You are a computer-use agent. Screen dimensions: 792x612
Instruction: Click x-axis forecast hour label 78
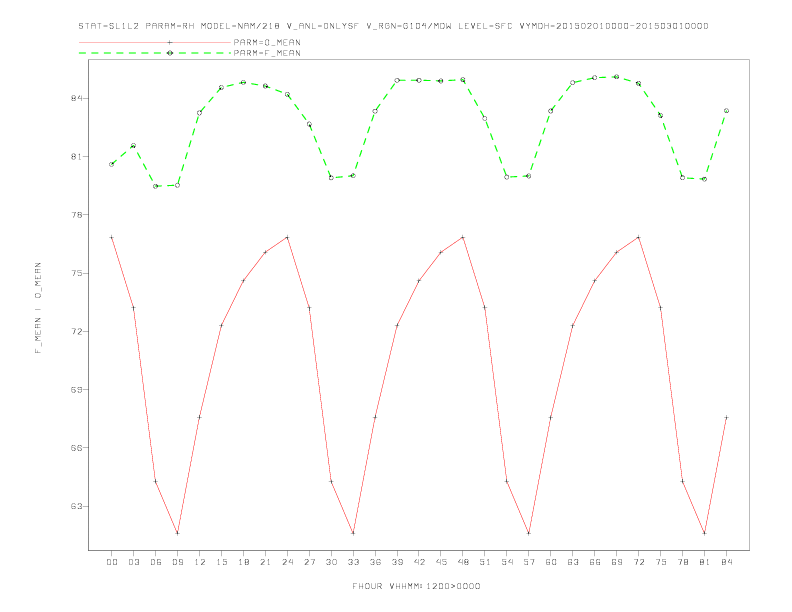(682, 562)
